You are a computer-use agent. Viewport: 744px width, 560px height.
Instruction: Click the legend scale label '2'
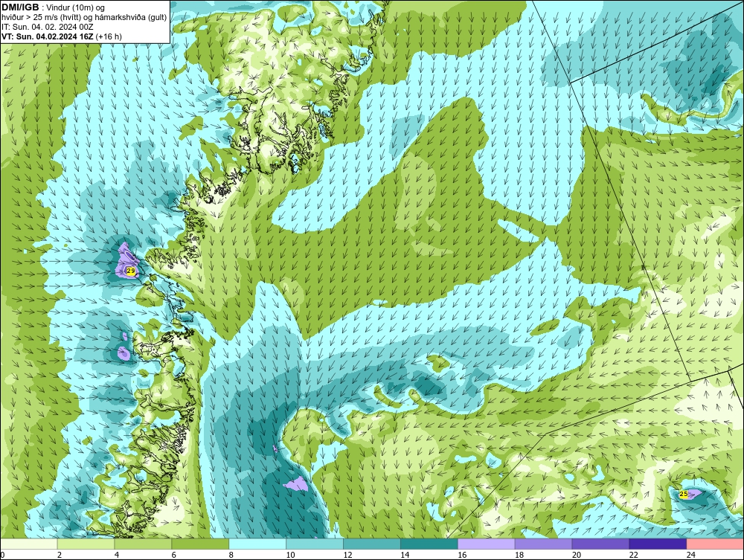coord(60,555)
